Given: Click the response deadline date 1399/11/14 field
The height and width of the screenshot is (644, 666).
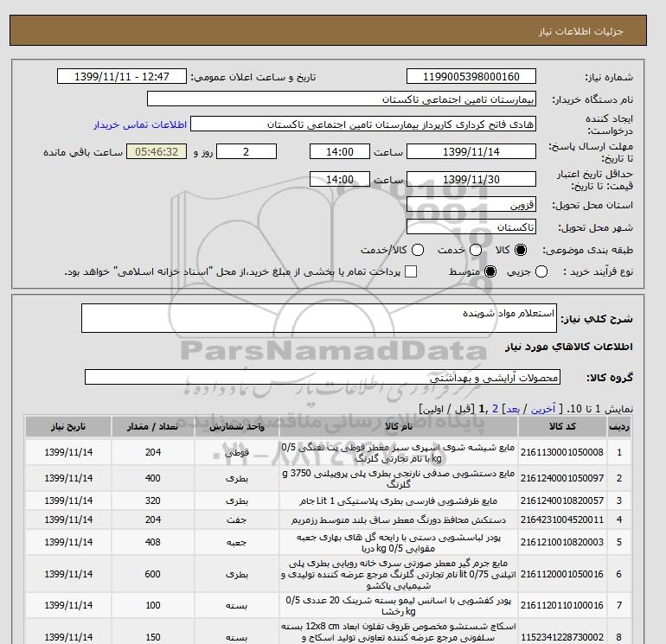Looking at the screenshot, I should pos(471,151).
